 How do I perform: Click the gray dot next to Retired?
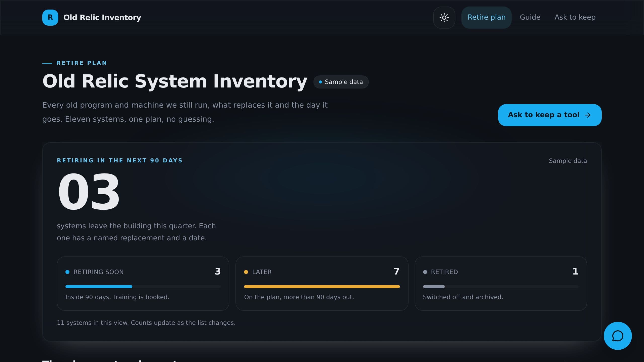(x=425, y=272)
